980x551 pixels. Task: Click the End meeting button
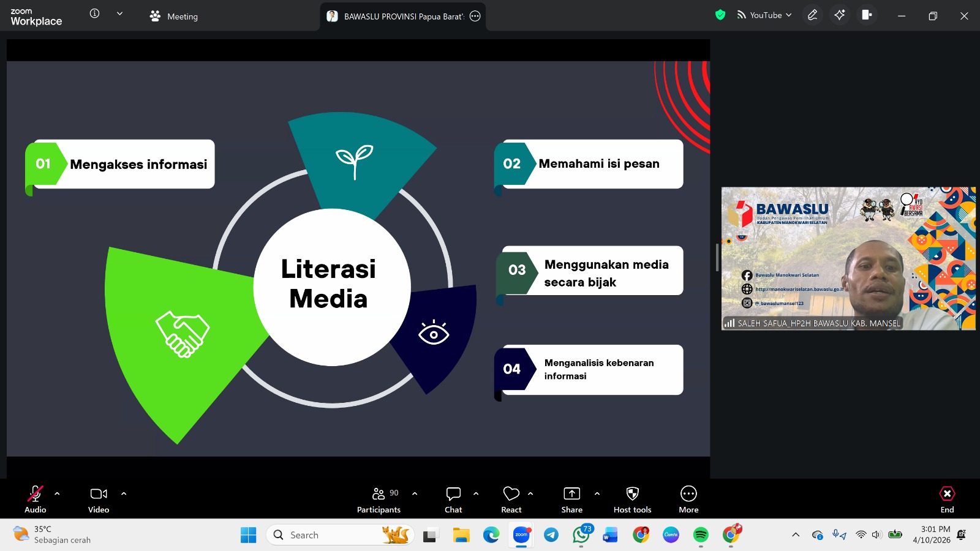[947, 500]
